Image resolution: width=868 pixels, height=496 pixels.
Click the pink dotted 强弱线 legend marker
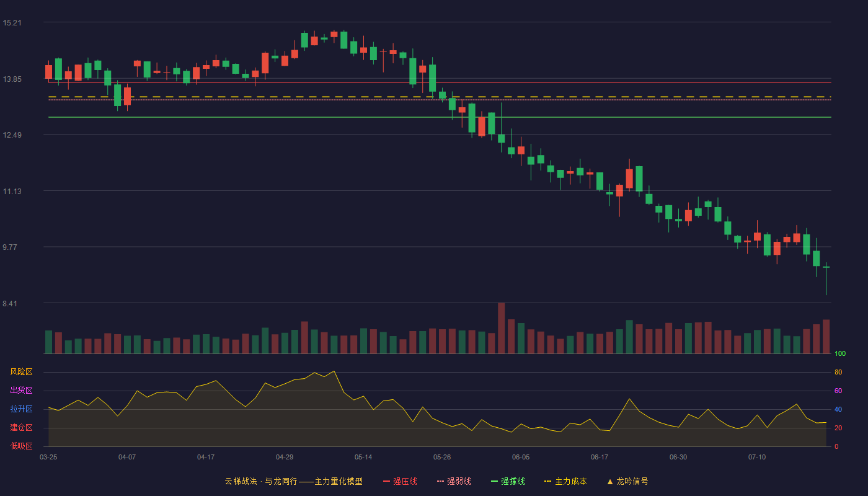[x=441, y=481]
